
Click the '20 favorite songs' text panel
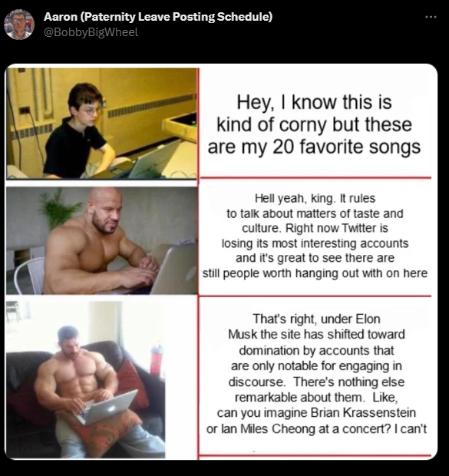pyautogui.click(x=314, y=124)
